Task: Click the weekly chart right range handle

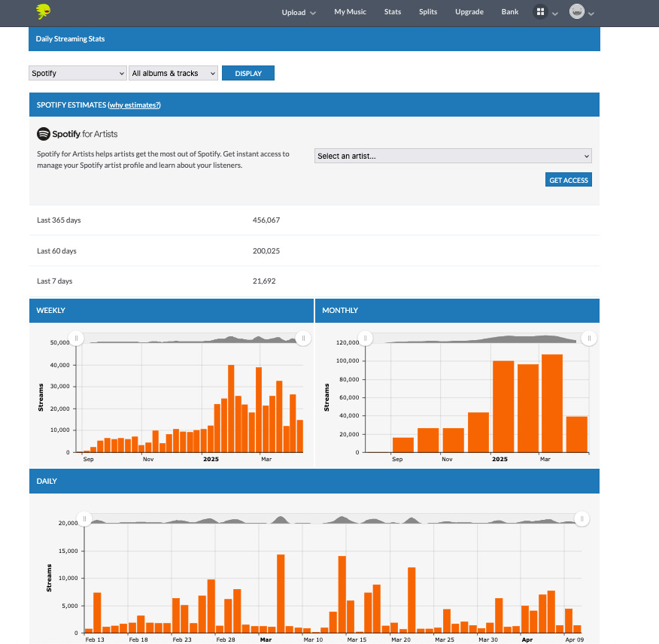Action: 303,339
